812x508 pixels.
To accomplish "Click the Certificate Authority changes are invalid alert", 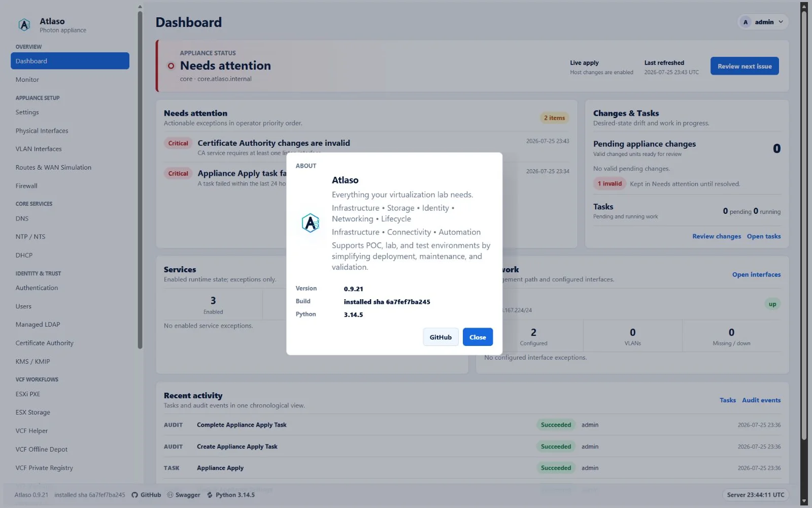I will tap(274, 143).
